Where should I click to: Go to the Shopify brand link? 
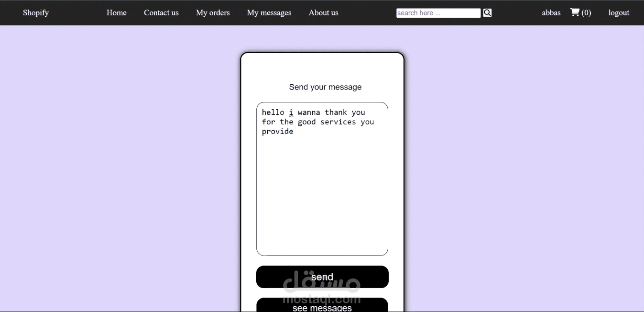36,13
